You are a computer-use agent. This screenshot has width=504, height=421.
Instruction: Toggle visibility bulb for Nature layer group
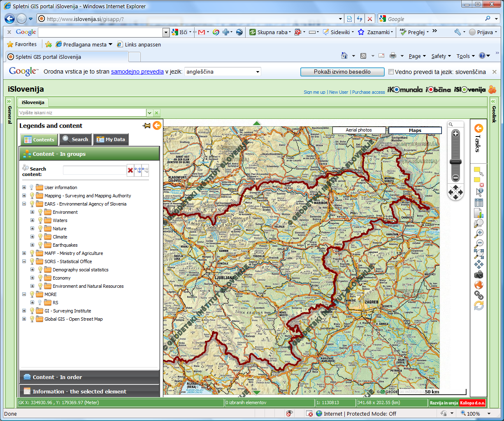point(40,229)
